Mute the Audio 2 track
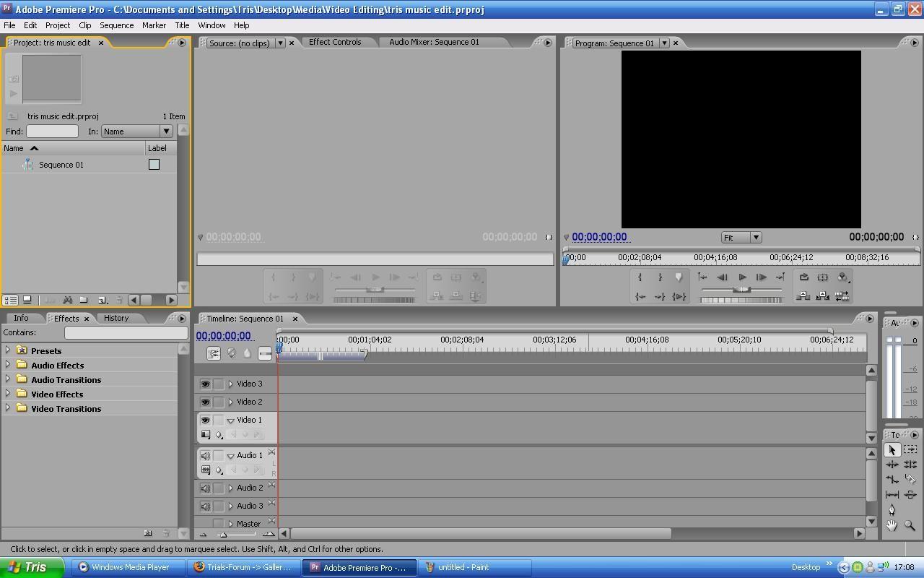The width and height of the screenshot is (924, 578). click(205, 488)
